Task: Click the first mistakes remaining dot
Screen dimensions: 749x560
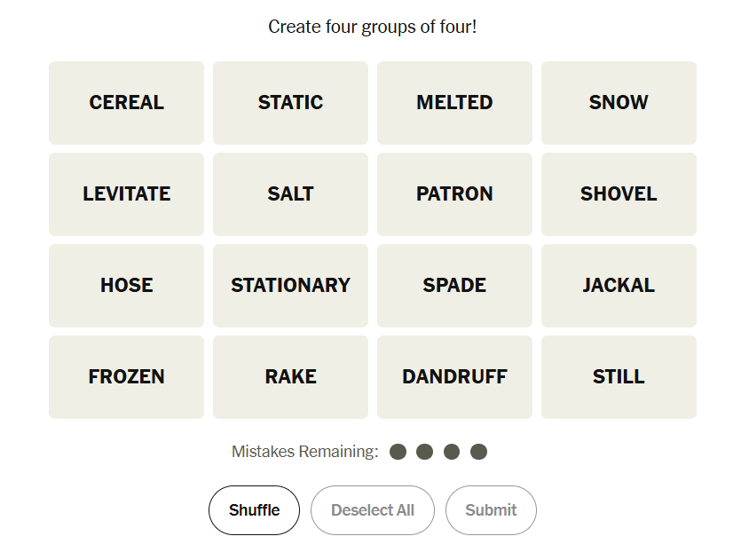Action: click(398, 452)
